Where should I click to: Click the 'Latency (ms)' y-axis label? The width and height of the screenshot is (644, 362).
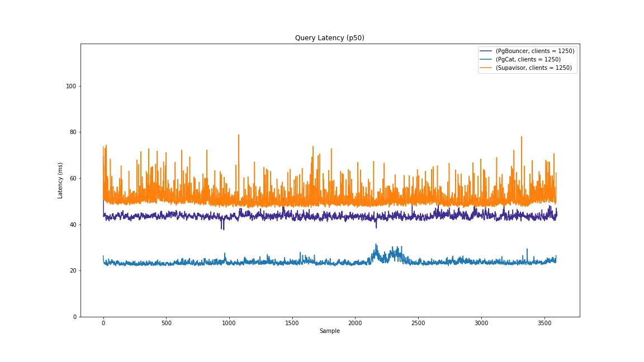coord(60,180)
